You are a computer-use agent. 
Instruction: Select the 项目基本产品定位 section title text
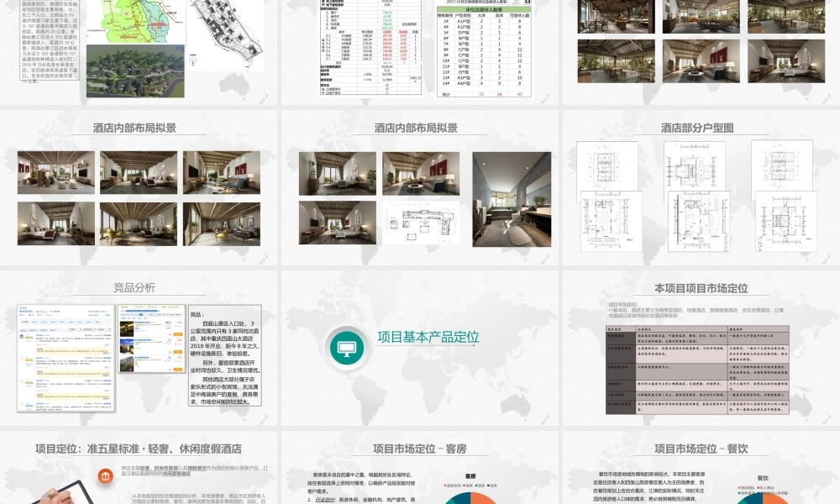pos(428,338)
